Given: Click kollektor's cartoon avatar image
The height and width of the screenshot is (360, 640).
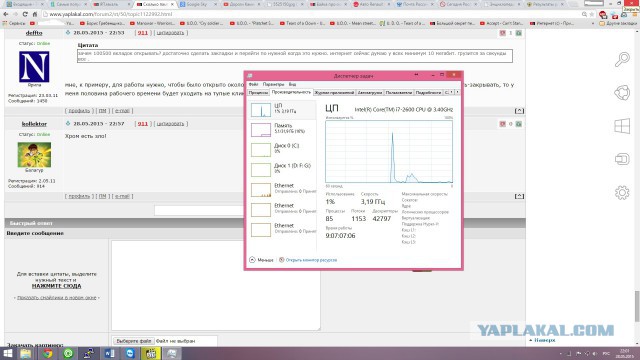Looking at the screenshot, I should (x=34, y=155).
